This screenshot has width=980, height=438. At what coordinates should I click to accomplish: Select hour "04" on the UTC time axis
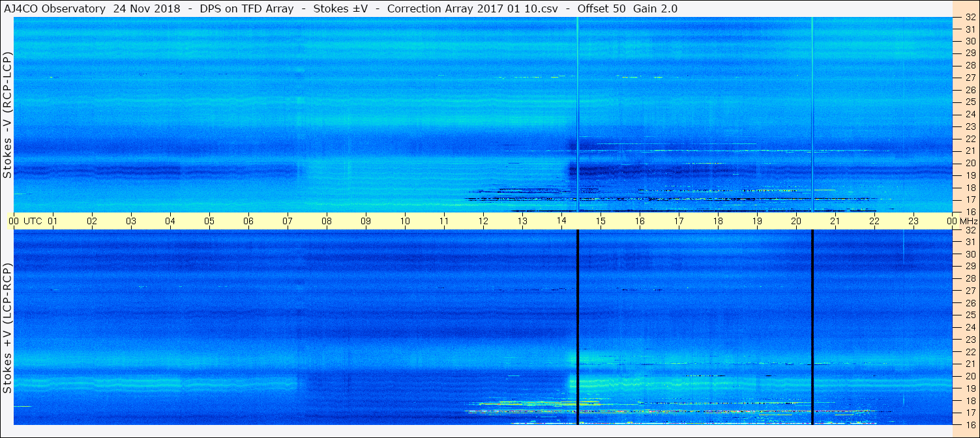(x=170, y=221)
